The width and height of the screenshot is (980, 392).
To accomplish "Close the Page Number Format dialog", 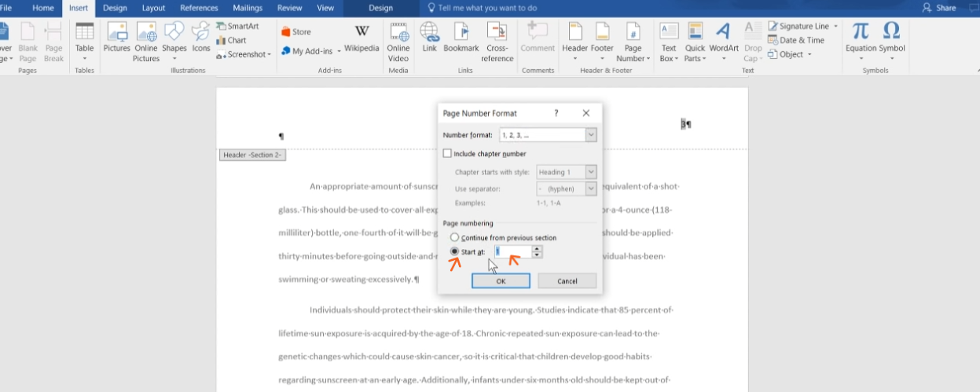I will coord(586,113).
